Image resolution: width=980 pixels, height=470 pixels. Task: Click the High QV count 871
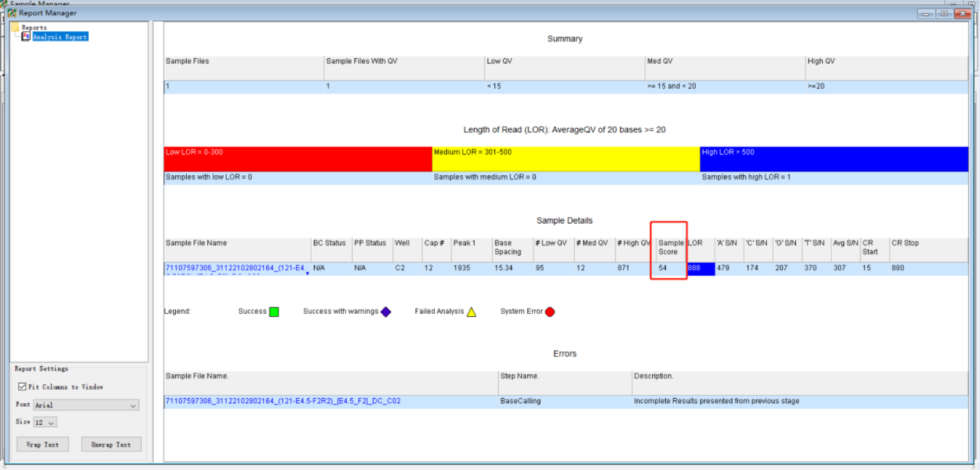(624, 268)
